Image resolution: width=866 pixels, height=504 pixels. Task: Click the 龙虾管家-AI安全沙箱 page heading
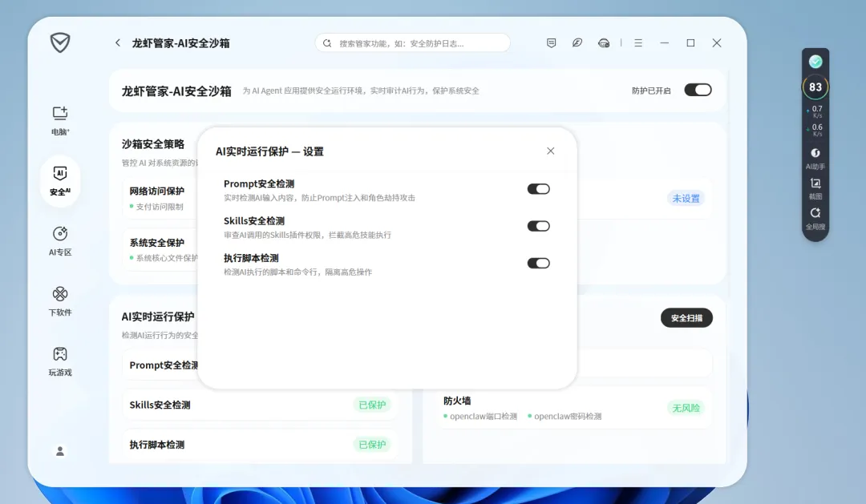pos(176,91)
